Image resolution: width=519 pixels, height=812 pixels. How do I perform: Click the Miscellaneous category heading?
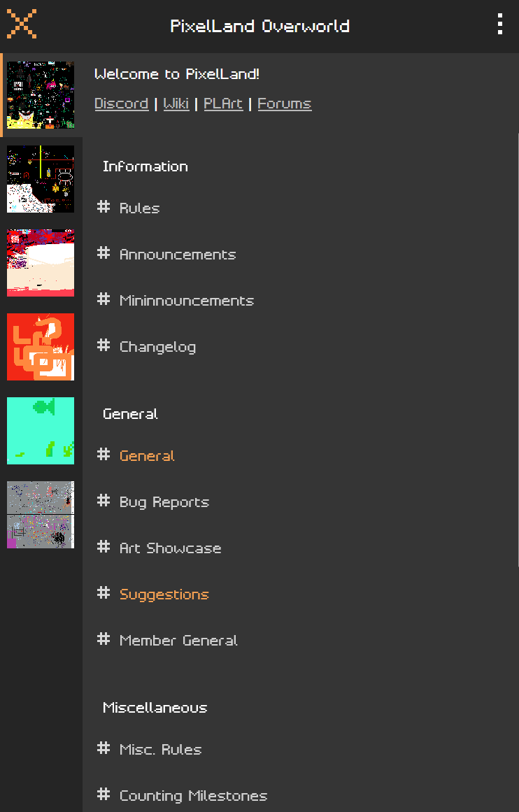point(155,707)
